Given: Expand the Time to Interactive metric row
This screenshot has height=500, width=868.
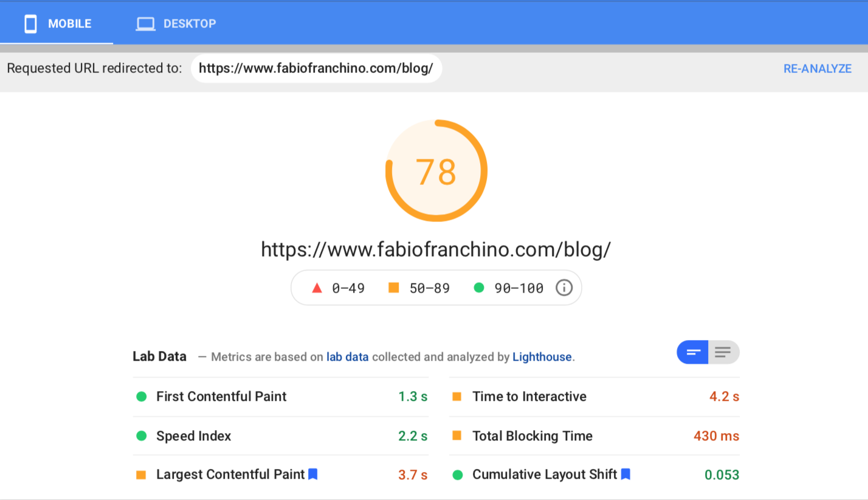Looking at the screenshot, I should tap(529, 397).
